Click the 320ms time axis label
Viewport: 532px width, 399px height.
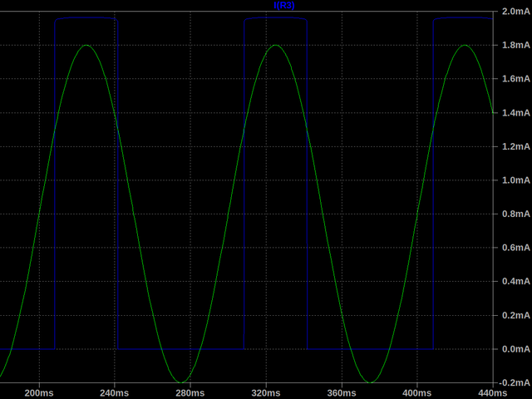point(266,392)
